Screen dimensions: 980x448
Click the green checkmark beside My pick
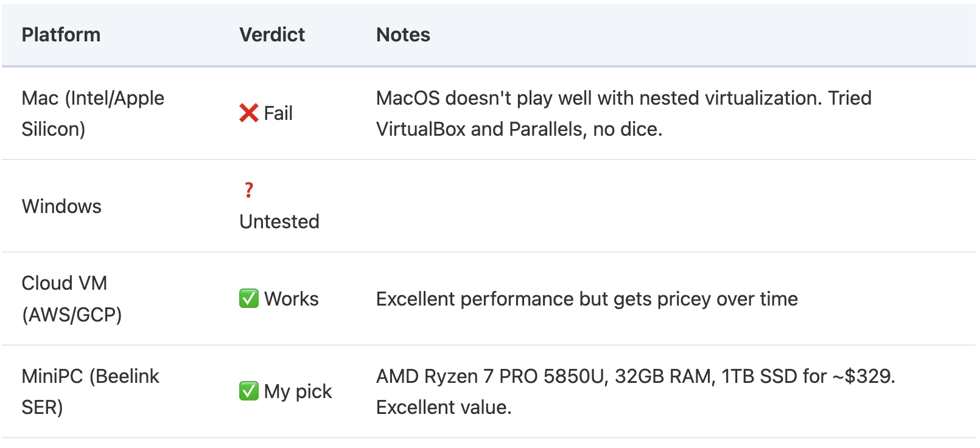pyautogui.click(x=249, y=391)
